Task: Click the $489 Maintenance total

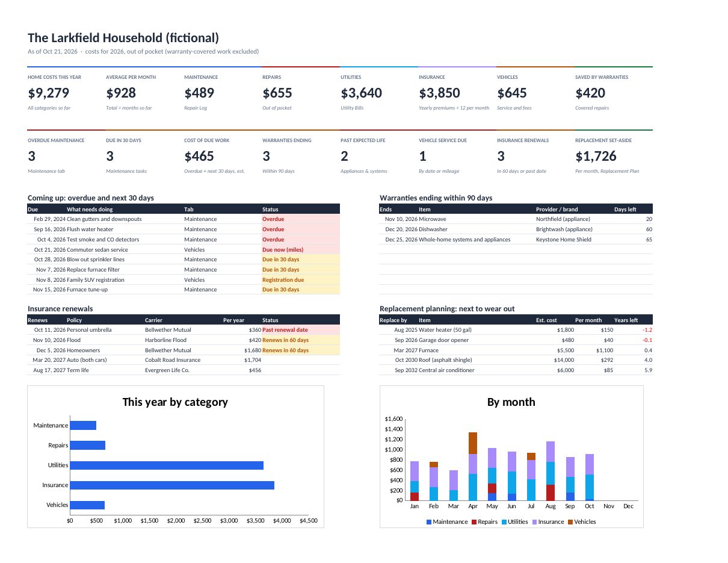Action: point(199,93)
